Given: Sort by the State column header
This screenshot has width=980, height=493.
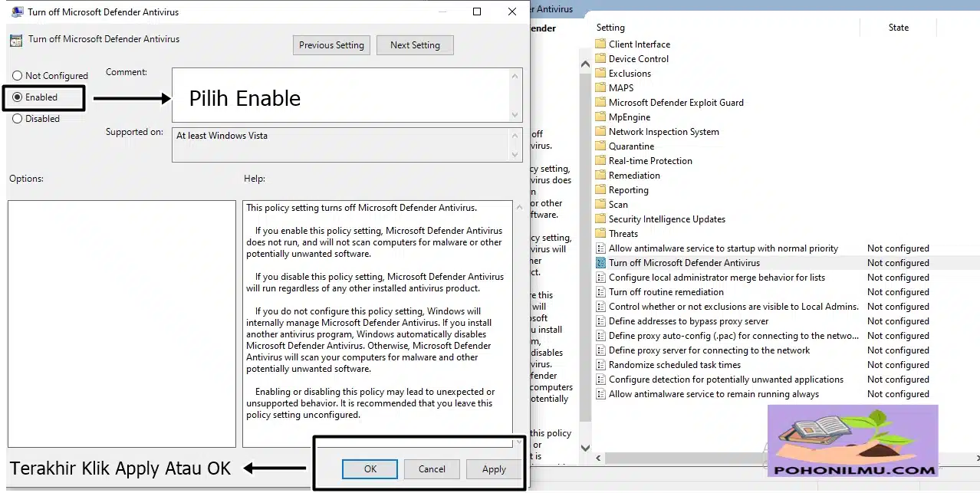Looking at the screenshot, I should (899, 28).
